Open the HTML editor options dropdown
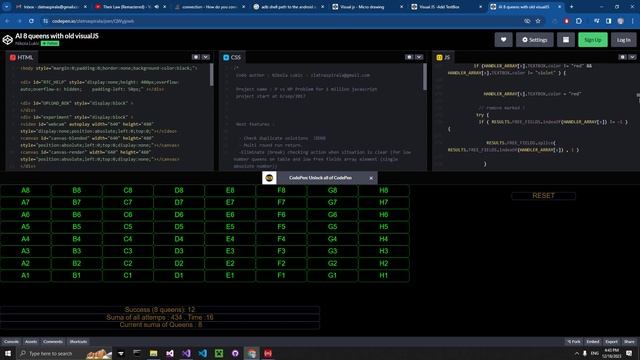640x360 pixels. tap(206, 57)
